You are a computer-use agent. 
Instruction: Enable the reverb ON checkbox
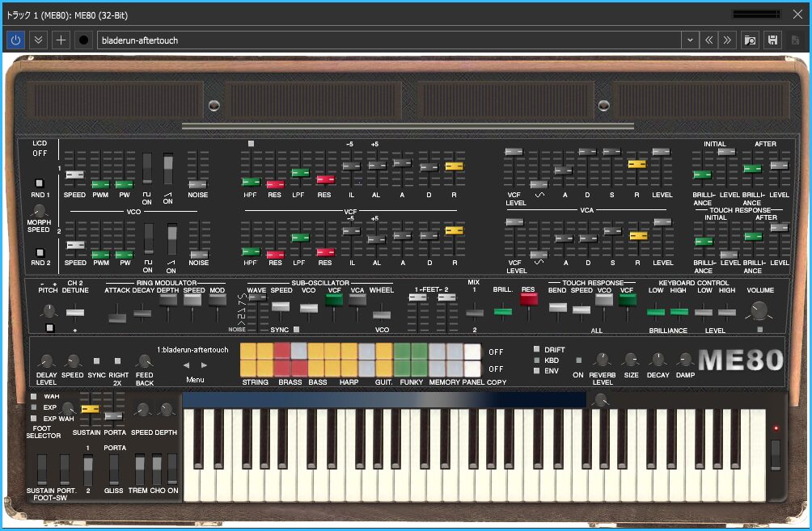578,360
